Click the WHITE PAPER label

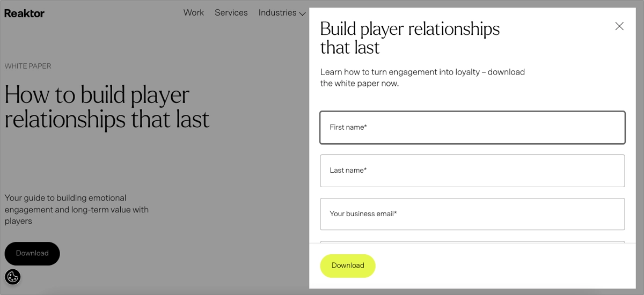[x=28, y=66]
